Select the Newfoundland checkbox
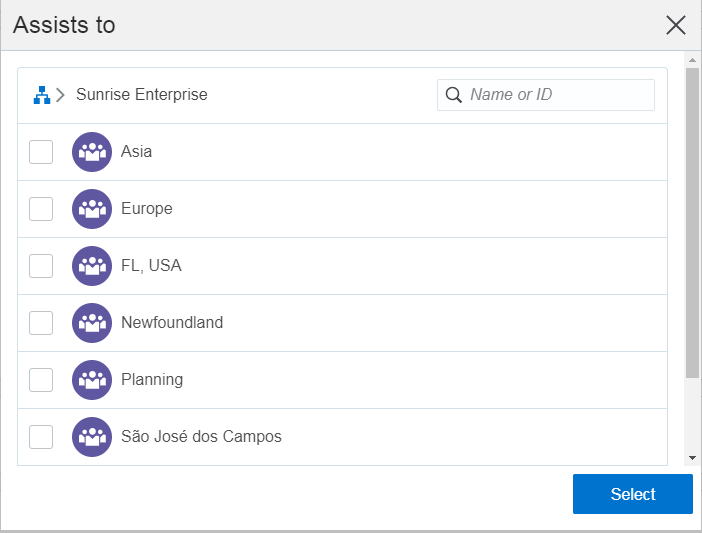The width and height of the screenshot is (702, 533). tap(41, 323)
